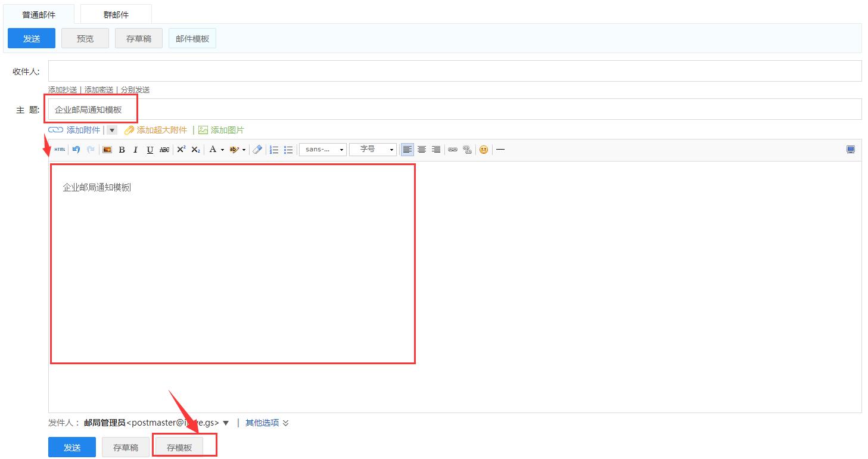The height and width of the screenshot is (459, 868).
Task: Click the top 发送 button
Action: click(32, 38)
